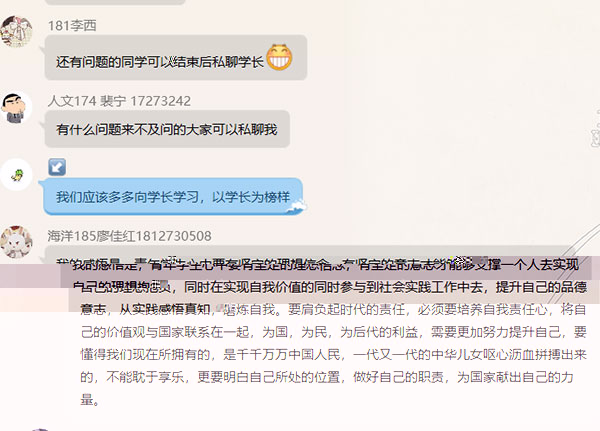Click the blue arrow icon above the blue bubble
Viewport: 600px width, 431px height.
click(57, 167)
